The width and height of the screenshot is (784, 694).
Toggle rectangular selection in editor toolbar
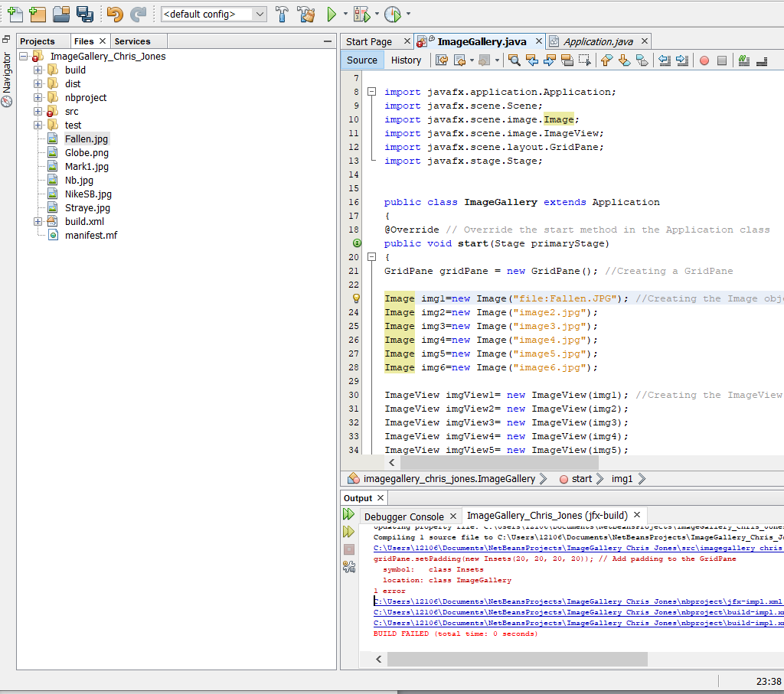(x=584, y=60)
